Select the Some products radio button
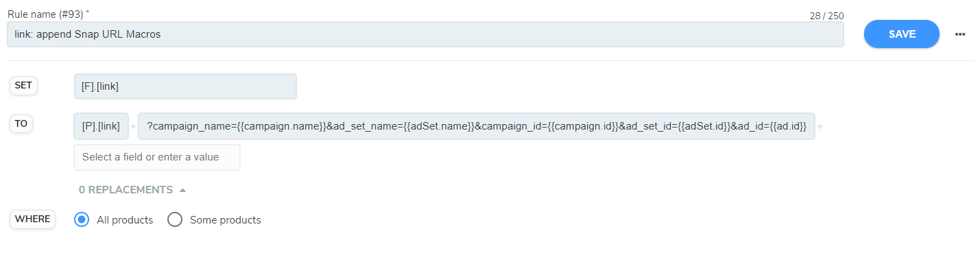The width and height of the screenshot is (980, 253). [175, 219]
